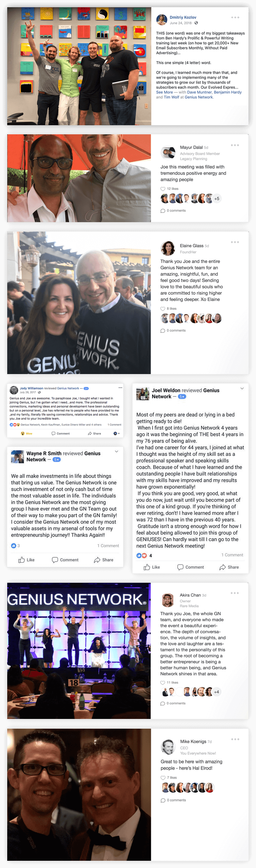The width and height of the screenshot is (256, 868).
Task: Click See More on Dmitriy Kozlov's post
Action: pos(165,92)
